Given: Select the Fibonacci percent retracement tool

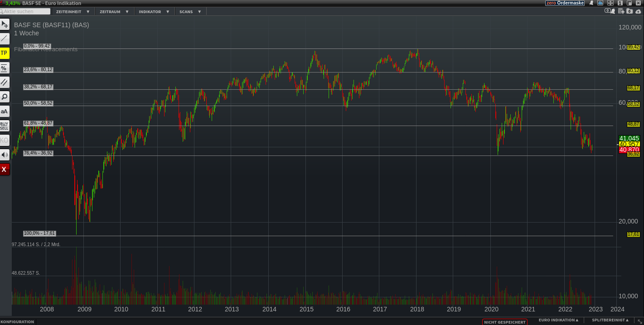Looking at the screenshot, I should coord(5,68).
